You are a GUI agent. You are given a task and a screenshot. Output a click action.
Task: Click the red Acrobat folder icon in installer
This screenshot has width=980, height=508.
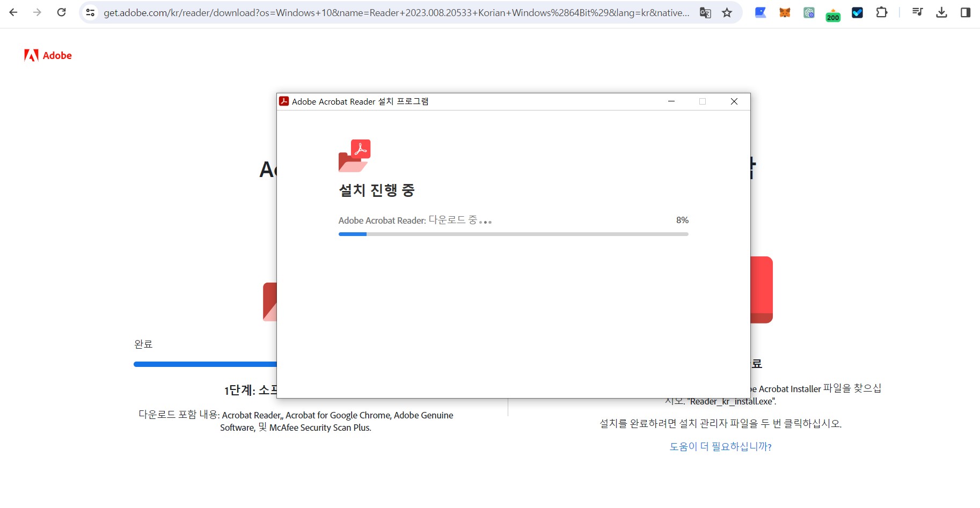click(355, 156)
